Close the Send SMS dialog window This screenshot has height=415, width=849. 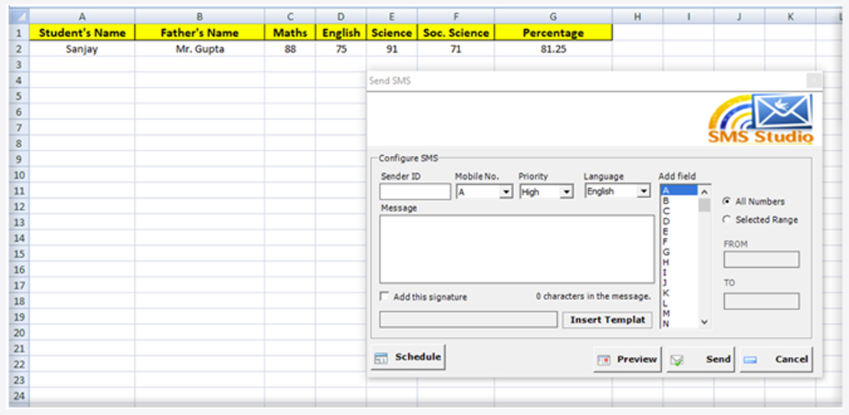pyautogui.click(x=814, y=81)
